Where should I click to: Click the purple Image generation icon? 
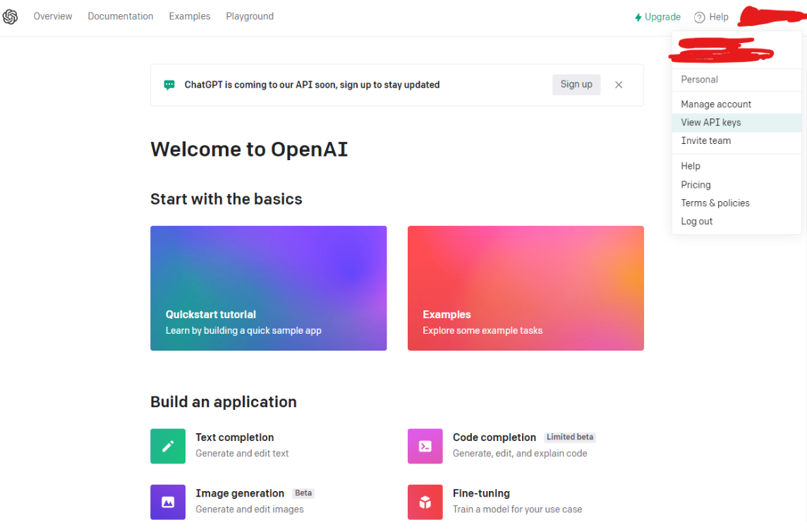tap(168, 502)
